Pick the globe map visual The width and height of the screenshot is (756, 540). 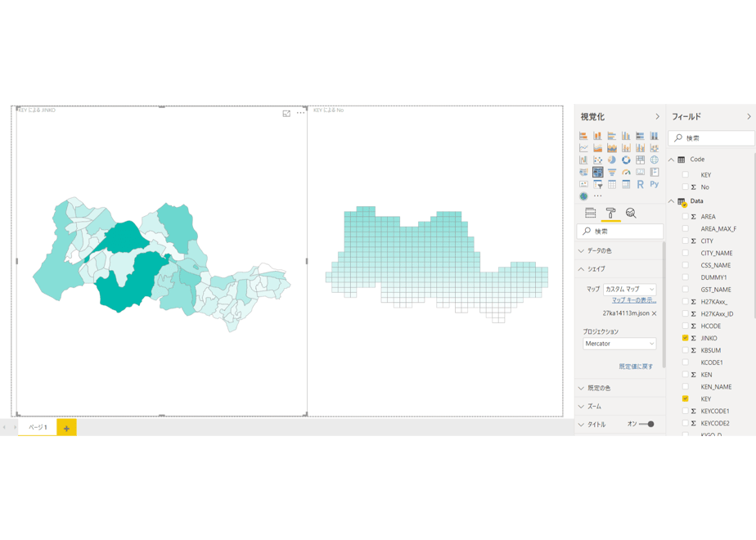655,160
